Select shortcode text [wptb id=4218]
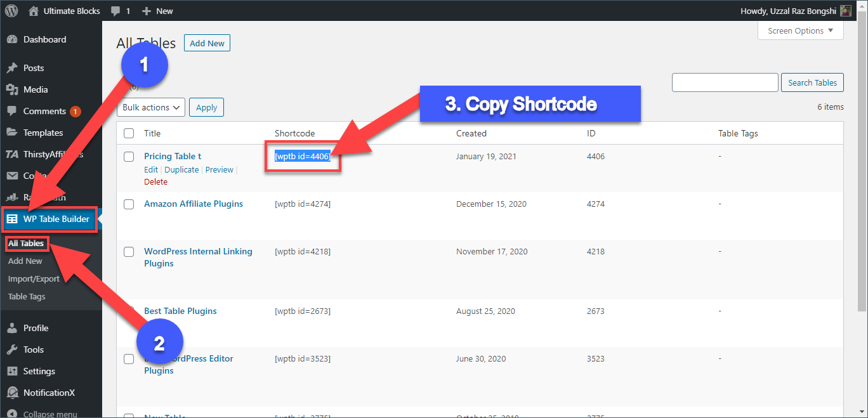Viewport: 868px width, 418px height. [303, 251]
